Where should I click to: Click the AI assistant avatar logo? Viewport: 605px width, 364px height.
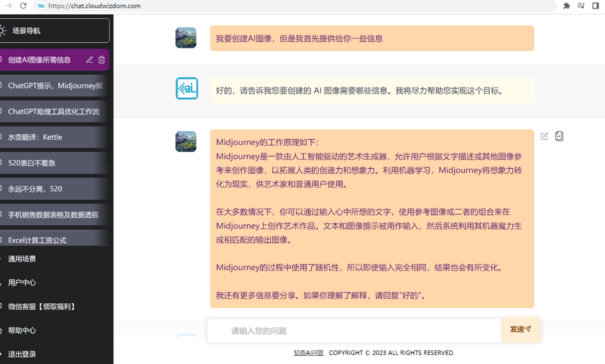coord(187,88)
